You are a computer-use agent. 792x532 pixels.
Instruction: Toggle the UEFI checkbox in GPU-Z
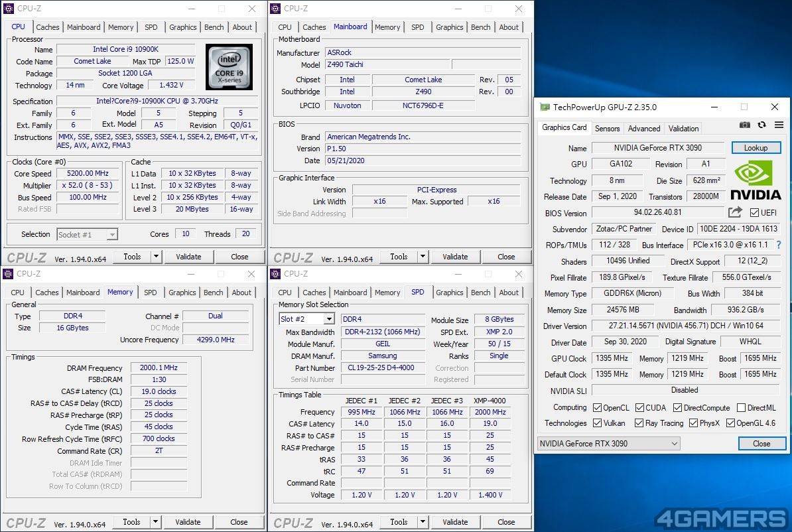754,213
